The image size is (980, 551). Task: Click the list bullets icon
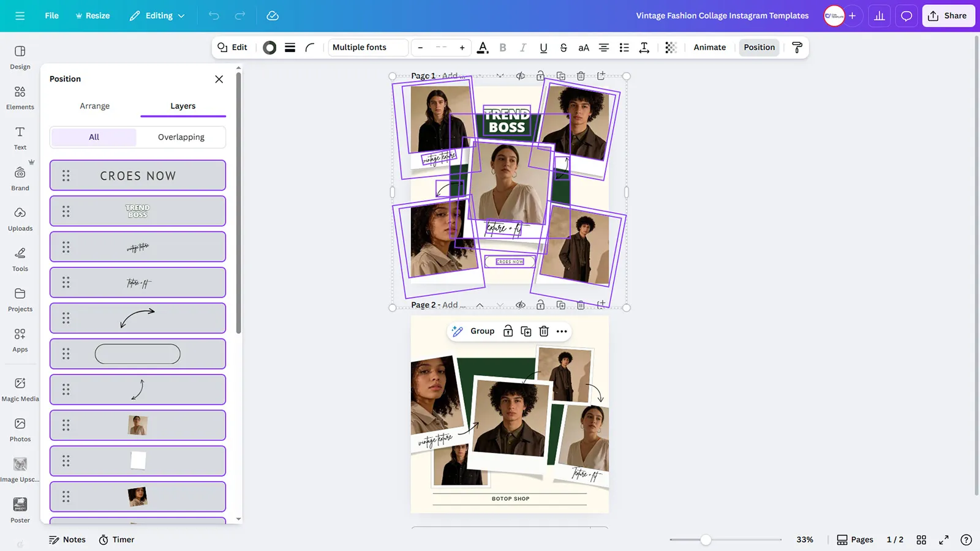[x=624, y=48]
